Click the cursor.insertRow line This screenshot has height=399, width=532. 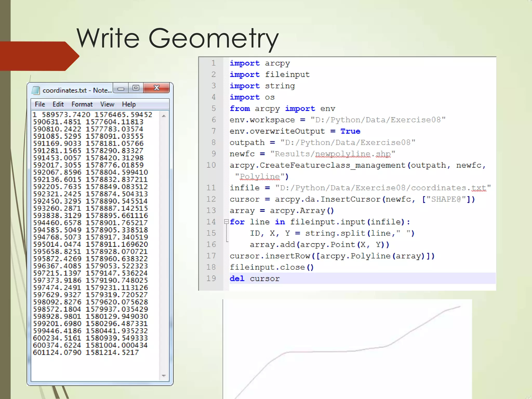(332, 256)
